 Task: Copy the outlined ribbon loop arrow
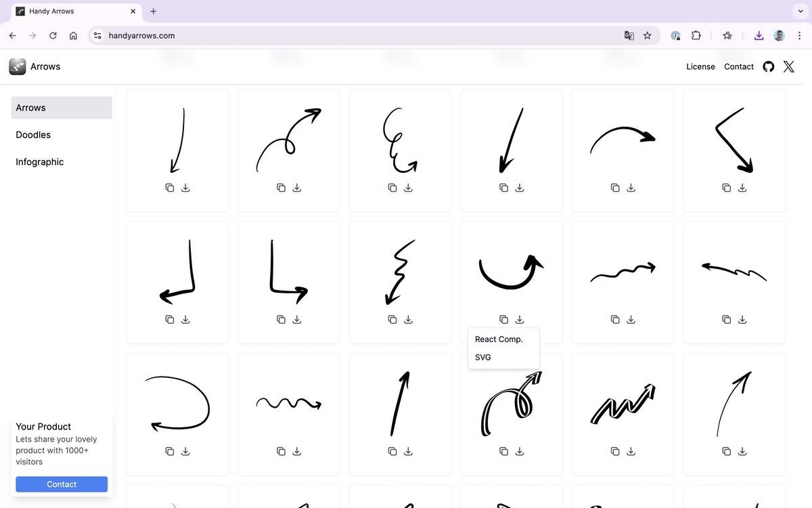click(x=503, y=451)
